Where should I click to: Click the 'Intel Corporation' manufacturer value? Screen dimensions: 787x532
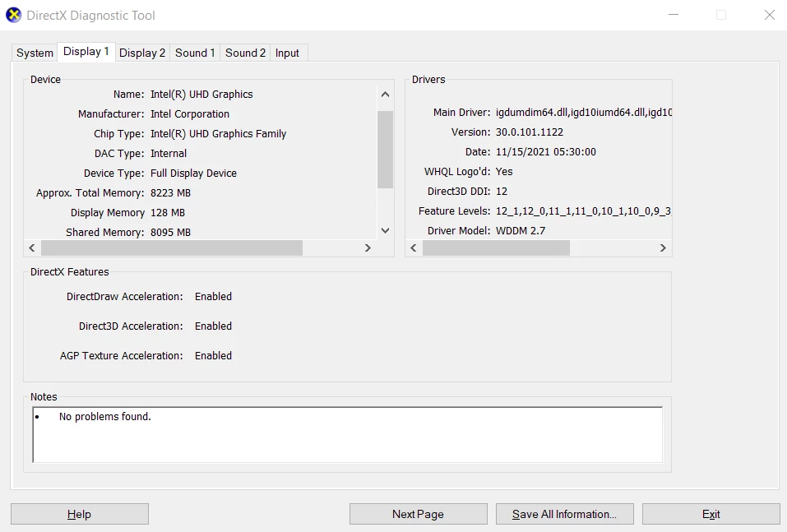point(190,114)
